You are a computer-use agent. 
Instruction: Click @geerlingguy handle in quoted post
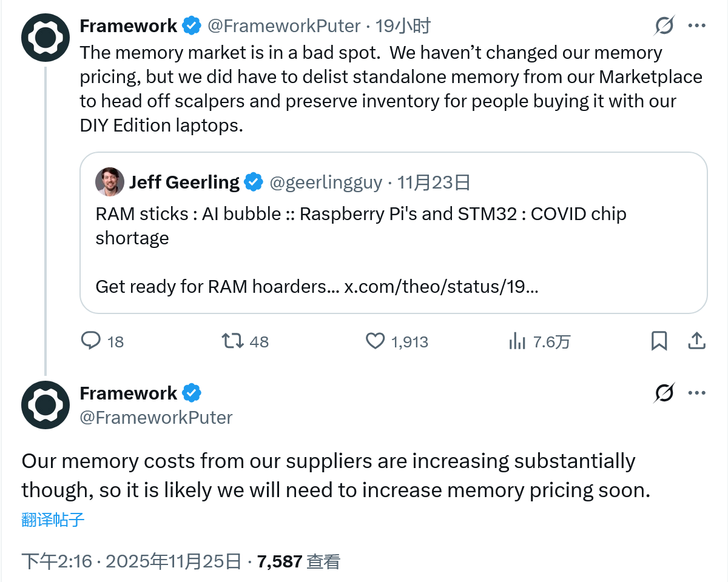click(326, 182)
